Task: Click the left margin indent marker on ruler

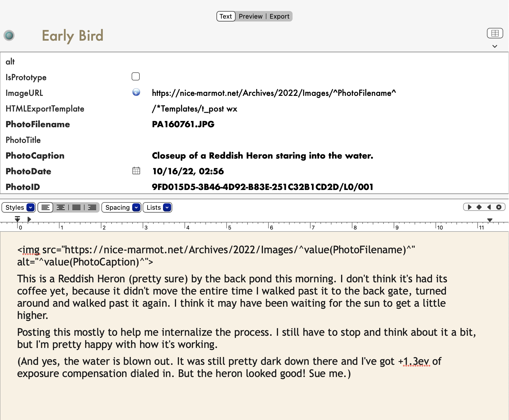Action: click(17, 219)
